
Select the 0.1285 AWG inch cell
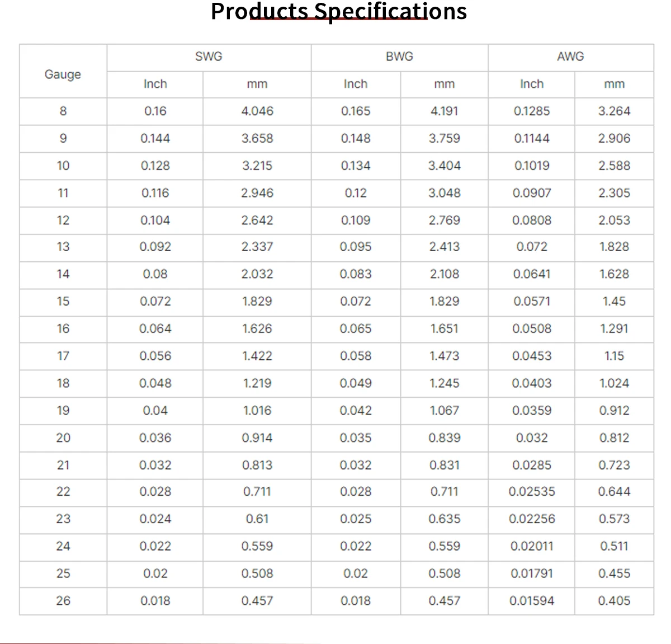[531, 111]
